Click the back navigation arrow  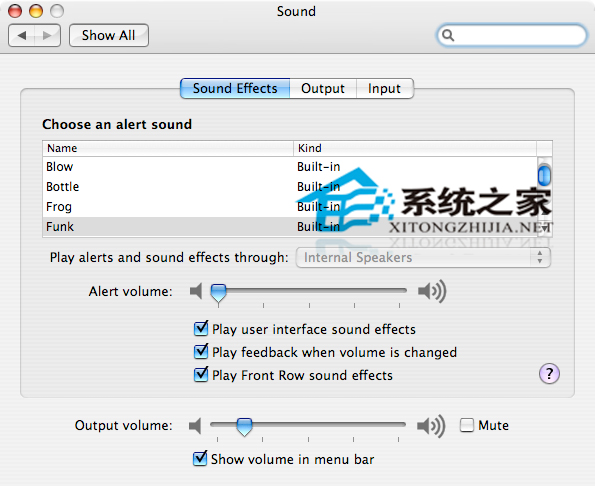[x=22, y=36]
